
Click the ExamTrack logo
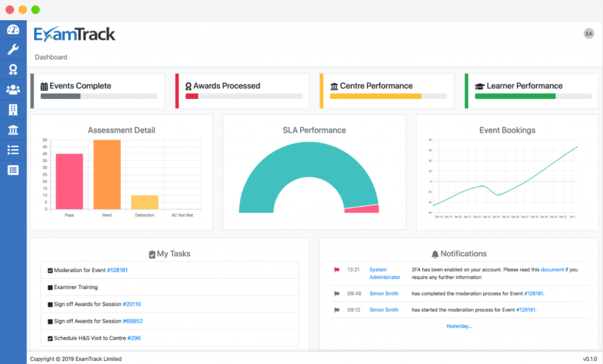point(75,34)
